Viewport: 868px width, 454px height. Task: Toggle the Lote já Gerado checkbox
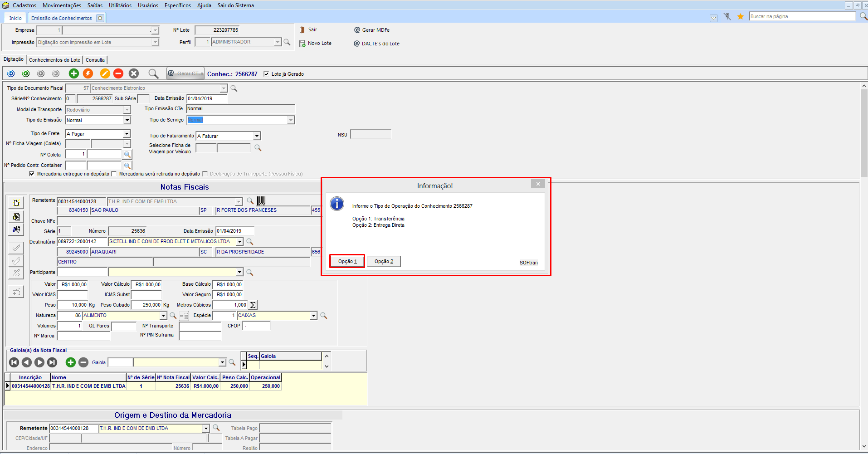[266, 74]
